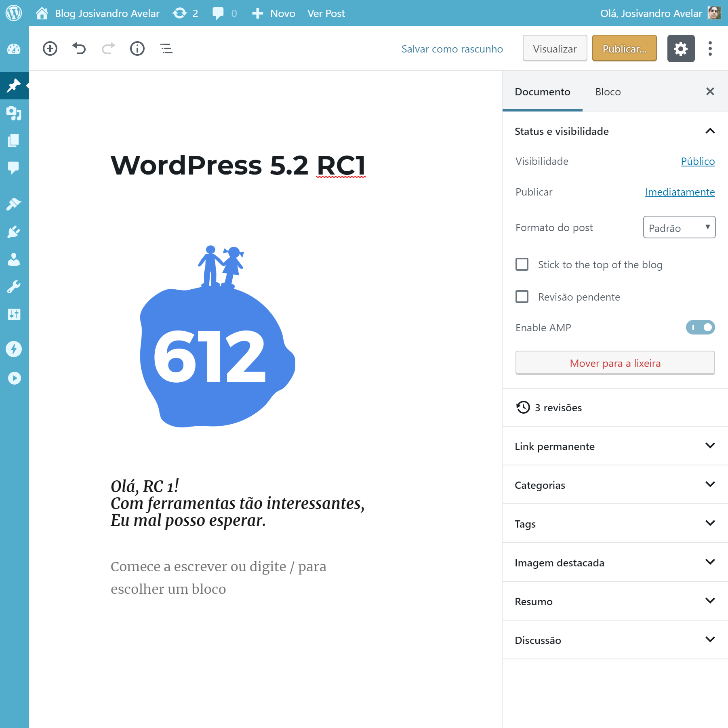Open the Appearance brush icon in sidebar
Screen dimensions: 728x728
click(14, 204)
